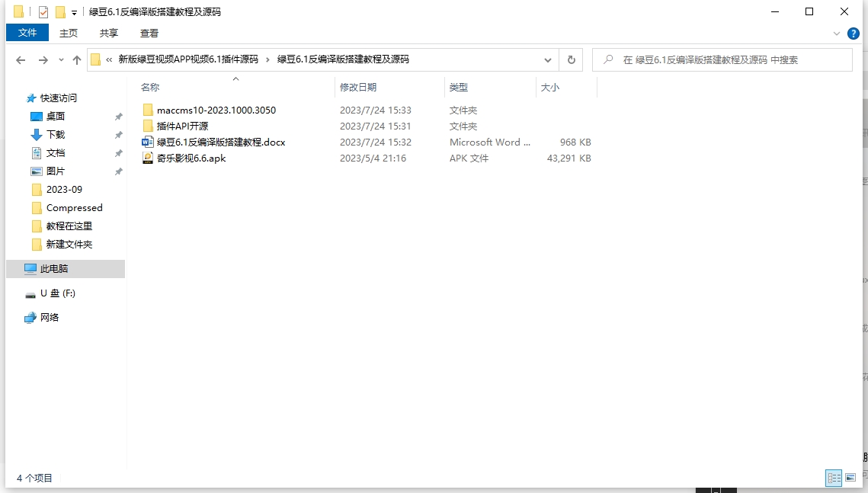Select the file name 奇乐影视6.6.apk
Image resolution: width=868 pixels, height=493 pixels.
[191, 158]
